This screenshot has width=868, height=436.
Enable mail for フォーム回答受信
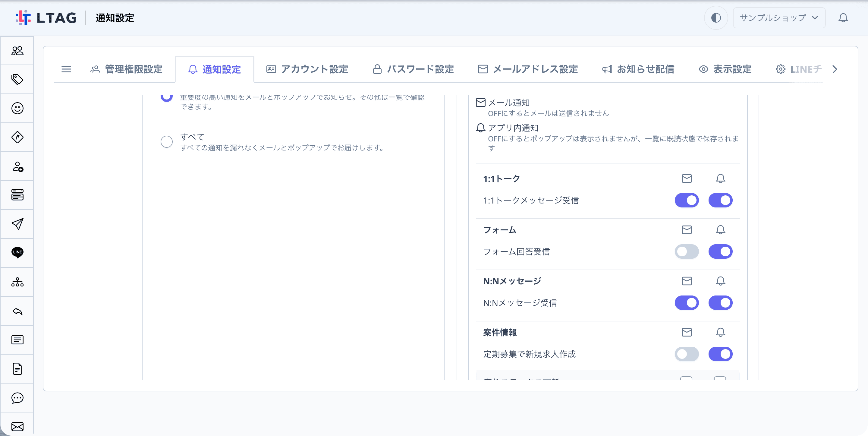point(687,251)
